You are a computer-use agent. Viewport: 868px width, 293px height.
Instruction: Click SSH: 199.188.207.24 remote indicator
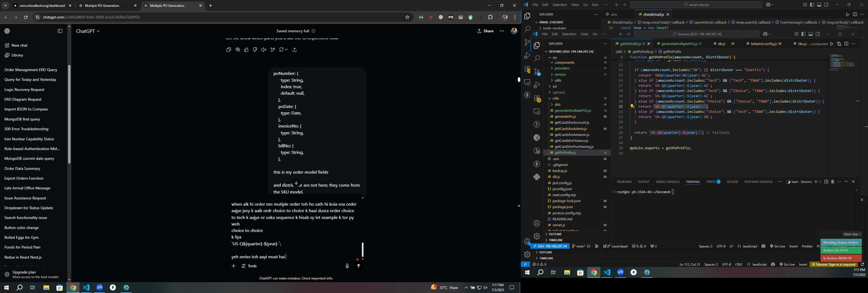(x=550, y=246)
